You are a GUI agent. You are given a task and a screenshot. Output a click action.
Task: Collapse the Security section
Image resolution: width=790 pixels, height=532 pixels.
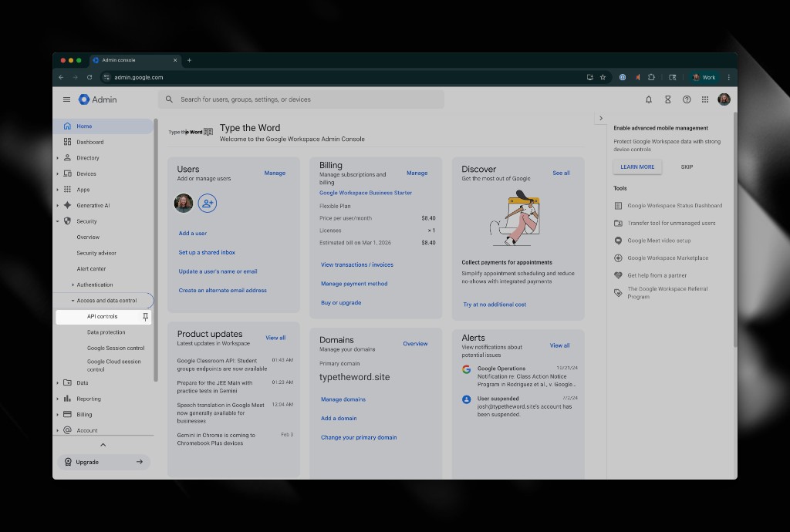(57, 221)
